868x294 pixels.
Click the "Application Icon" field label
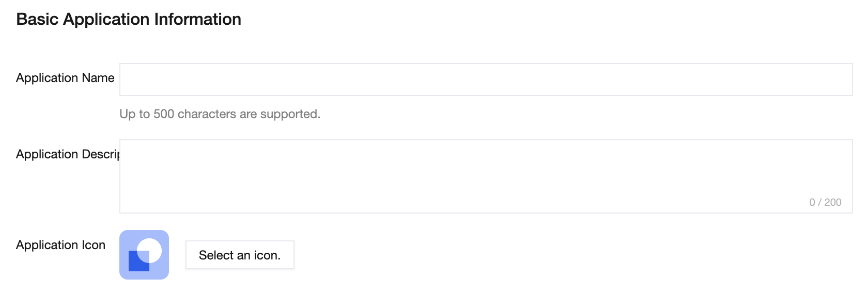[60, 245]
